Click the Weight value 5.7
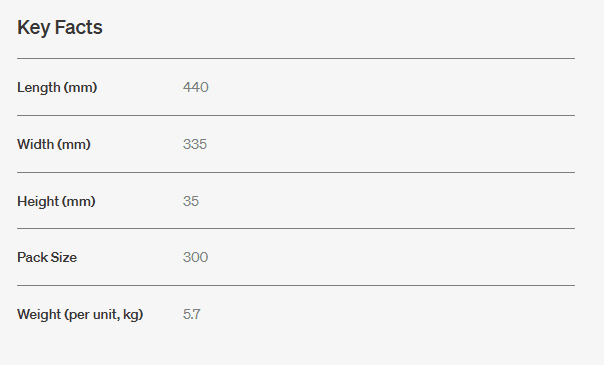 [191, 314]
